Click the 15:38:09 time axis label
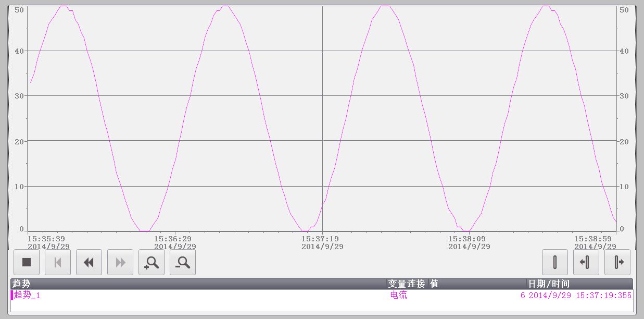Screen dimensions: 644x319 [x=467, y=239]
